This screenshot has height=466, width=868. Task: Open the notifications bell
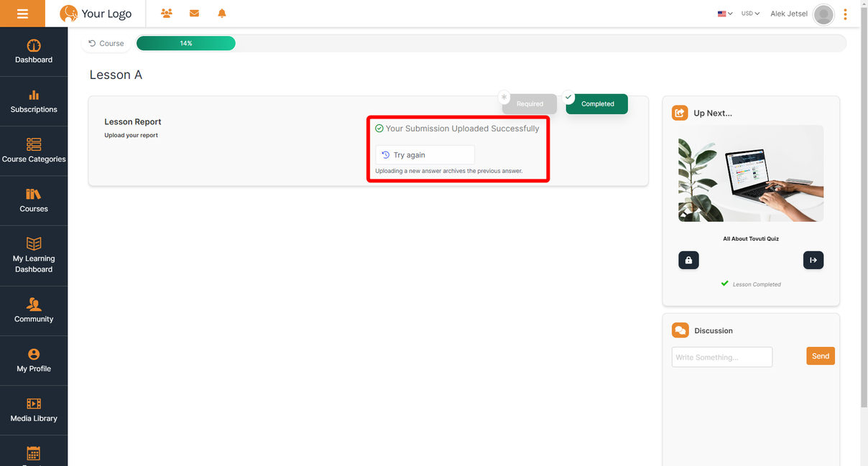pyautogui.click(x=222, y=14)
